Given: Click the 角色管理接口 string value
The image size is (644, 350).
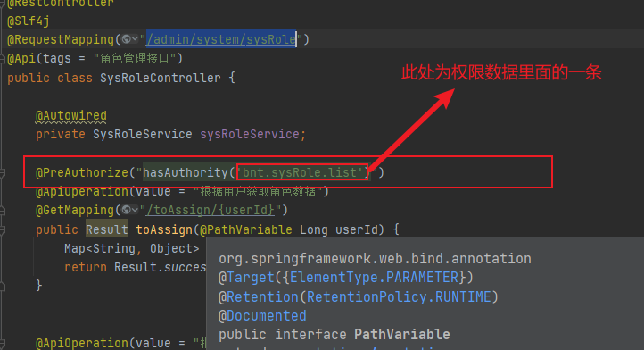Looking at the screenshot, I should coord(135,58).
